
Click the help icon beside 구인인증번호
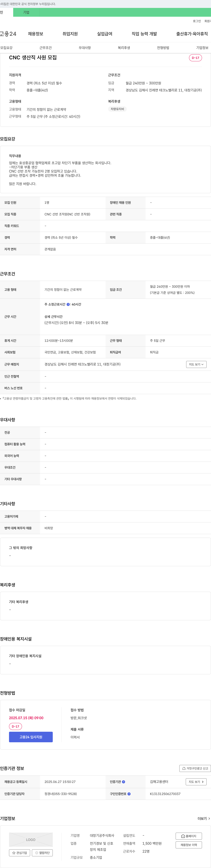click(129, 794)
